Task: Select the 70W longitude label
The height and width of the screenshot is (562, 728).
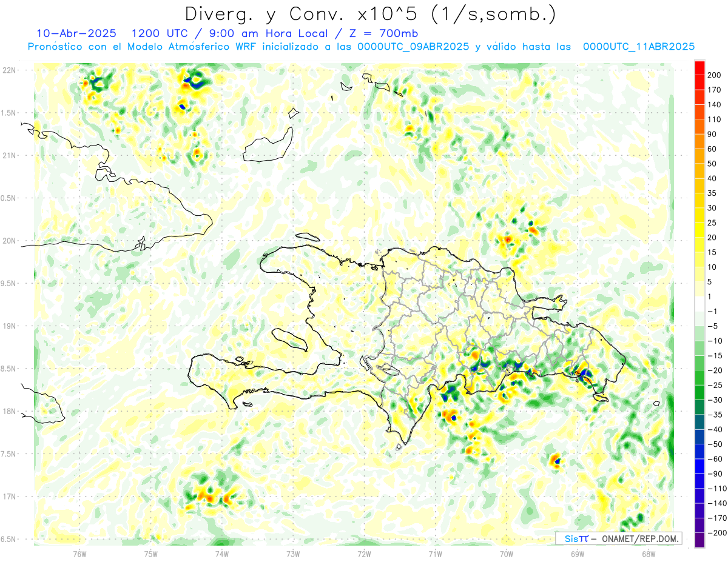Action: tap(507, 553)
